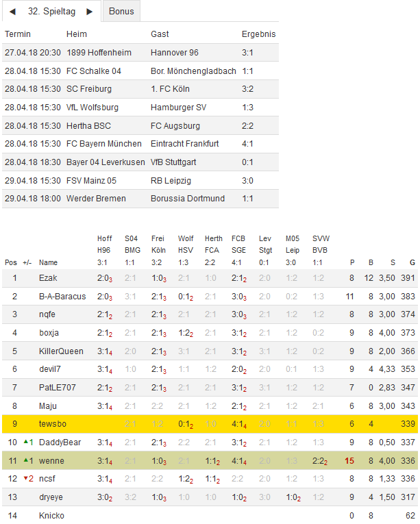
Task: Click the red down arrow beside ncsf
Action: pyautogui.click(x=26, y=479)
